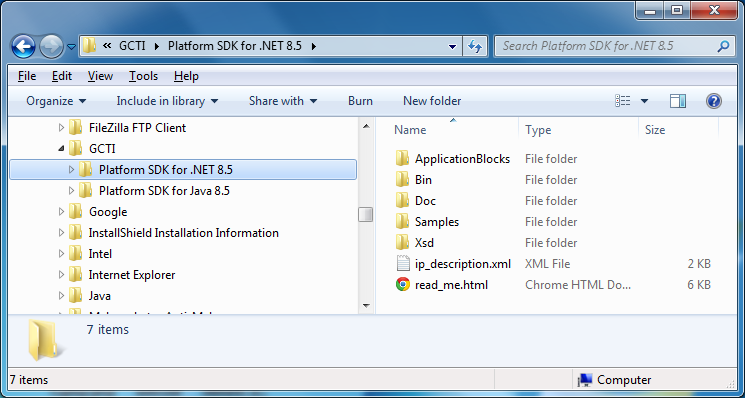Open the Share with dropdown
Viewport: 745px width, 398px height.
(x=283, y=101)
